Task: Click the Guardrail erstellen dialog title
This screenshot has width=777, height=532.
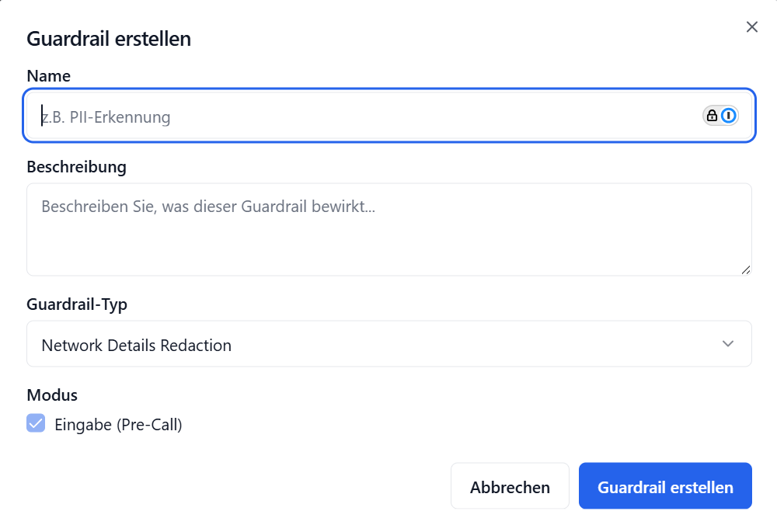Action: [109, 38]
